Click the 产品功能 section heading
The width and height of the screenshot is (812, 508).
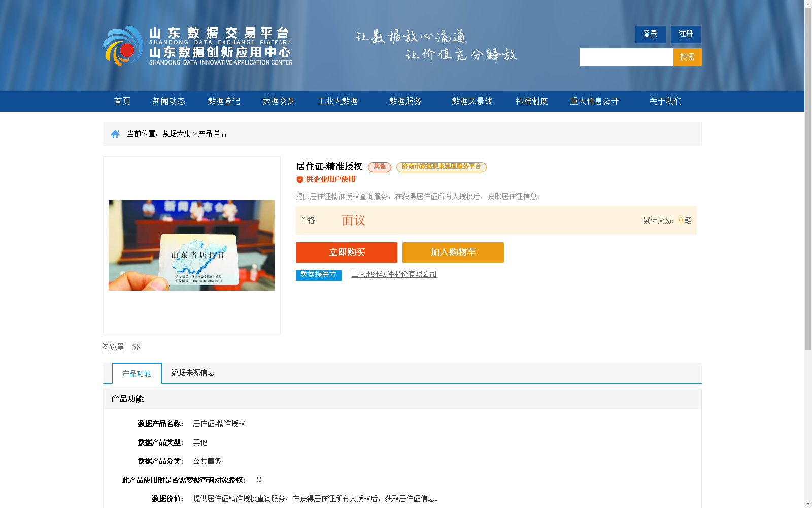pyautogui.click(x=127, y=399)
